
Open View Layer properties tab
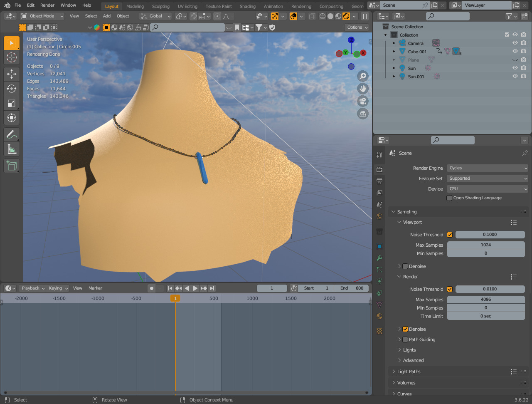point(379,193)
